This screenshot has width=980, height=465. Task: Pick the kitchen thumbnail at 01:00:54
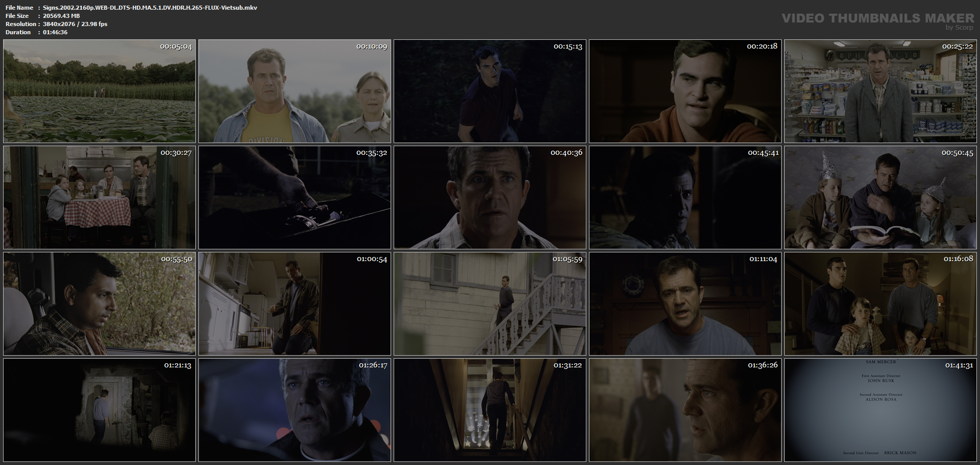tap(294, 304)
